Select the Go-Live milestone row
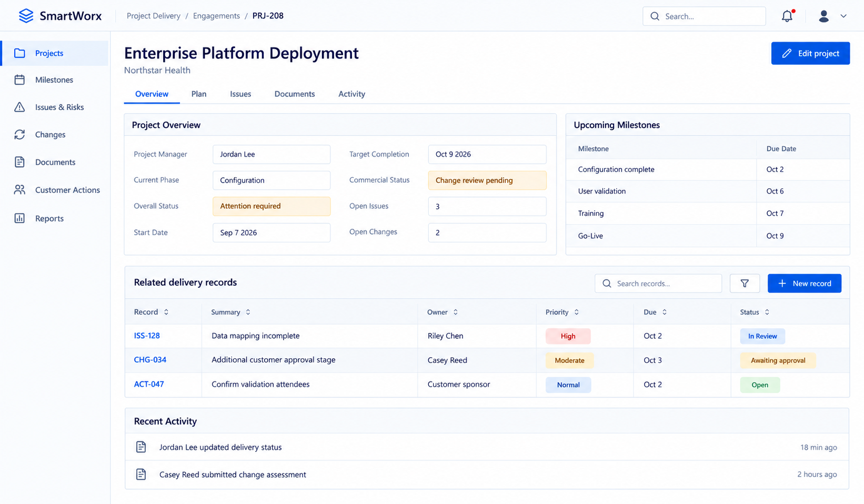Screen dimensions: 864x504 pos(708,236)
